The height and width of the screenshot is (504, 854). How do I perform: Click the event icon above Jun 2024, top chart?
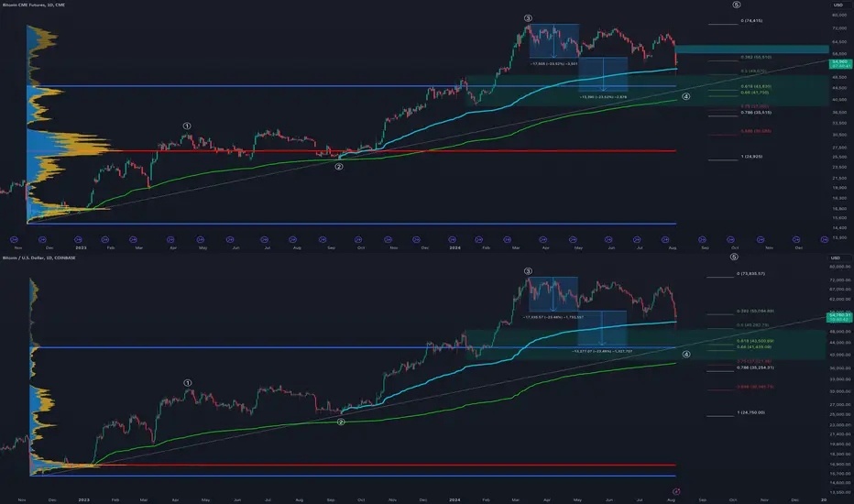609,239
